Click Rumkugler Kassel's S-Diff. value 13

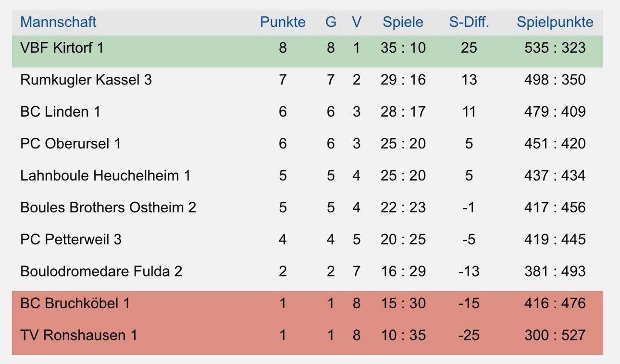469,80
